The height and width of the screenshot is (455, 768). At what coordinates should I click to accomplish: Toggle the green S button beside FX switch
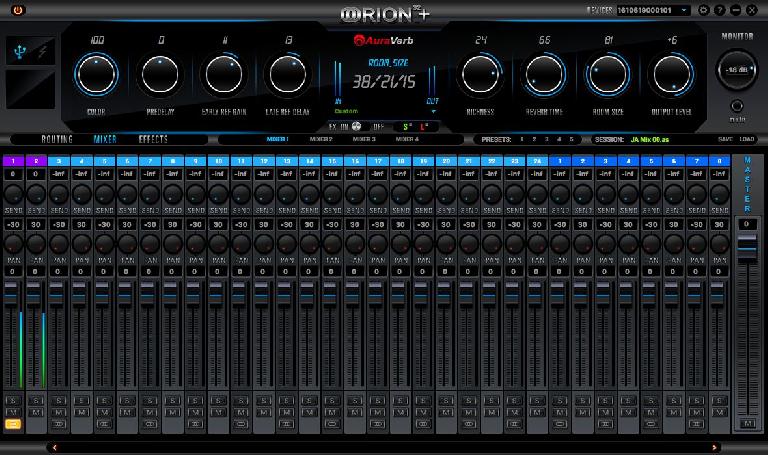coord(407,127)
